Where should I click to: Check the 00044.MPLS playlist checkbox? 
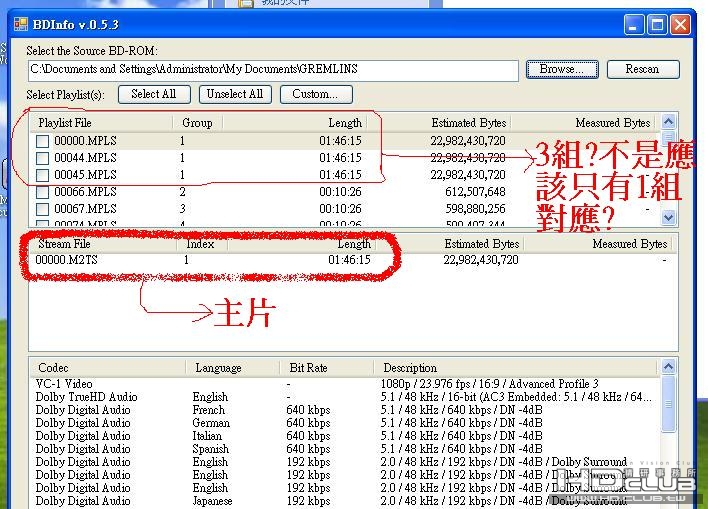[42, 158]
